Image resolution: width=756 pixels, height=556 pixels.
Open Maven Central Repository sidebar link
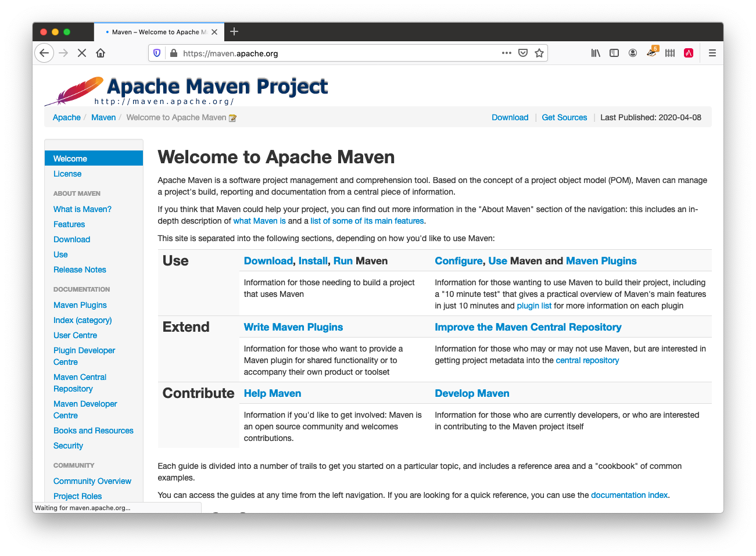(80, 383)
